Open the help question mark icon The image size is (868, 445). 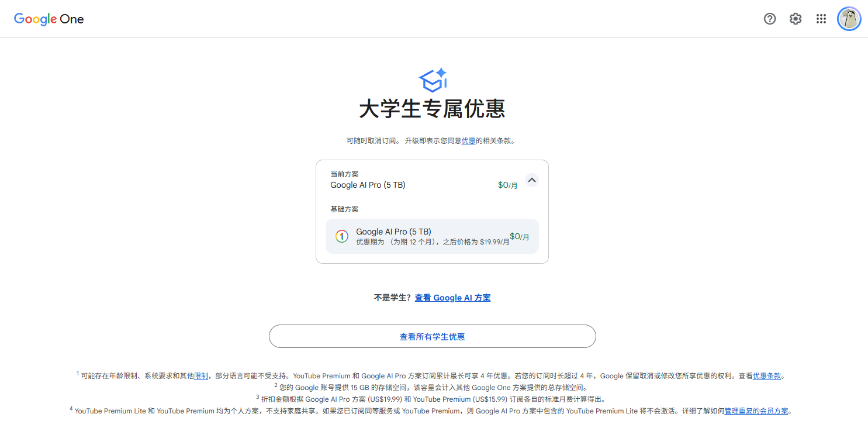coord(770,19)
